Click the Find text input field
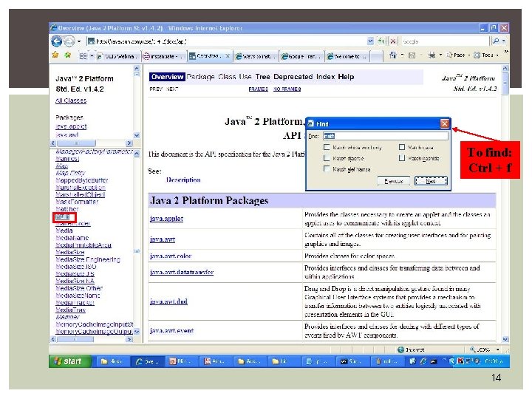The height and width of the screenshot is (399, 532). [386, 136]
